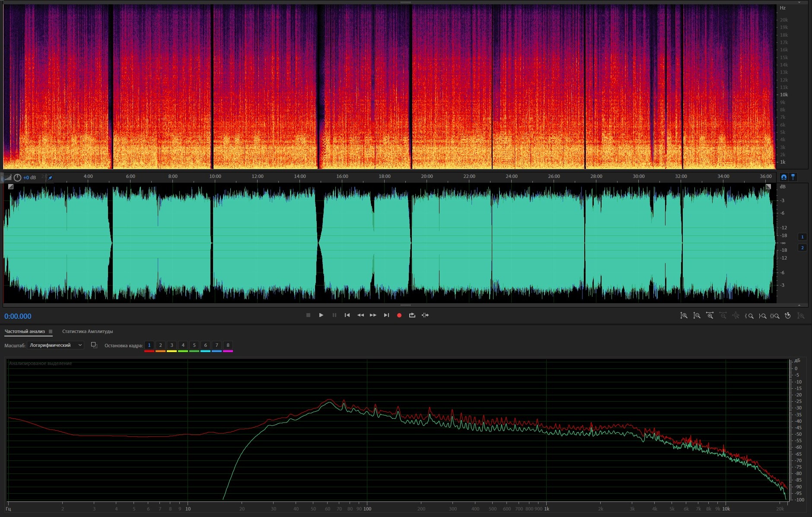
Task: Select hold frame button 8
Action: tap(228, 345)
